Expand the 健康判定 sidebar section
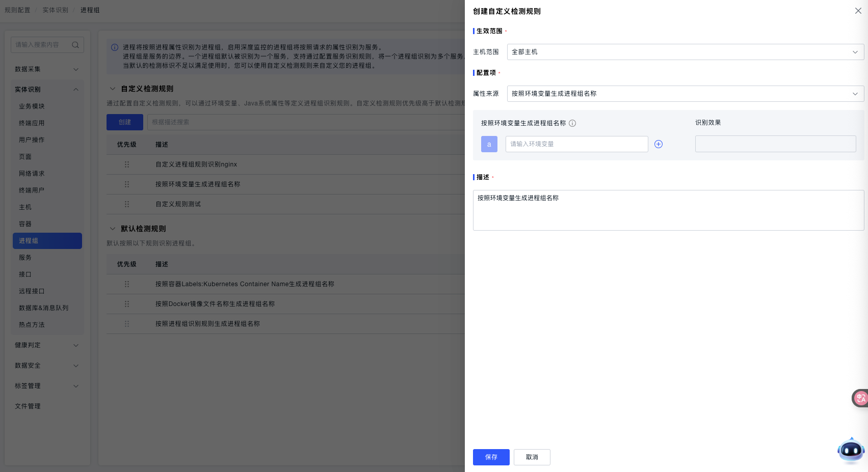Viewport: 868px width, 472px height. (47, 345)
